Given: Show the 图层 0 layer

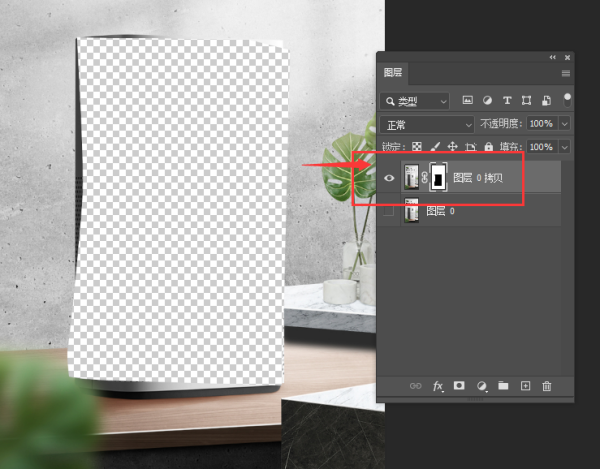Looking at the screenshot, I should 390,211.
